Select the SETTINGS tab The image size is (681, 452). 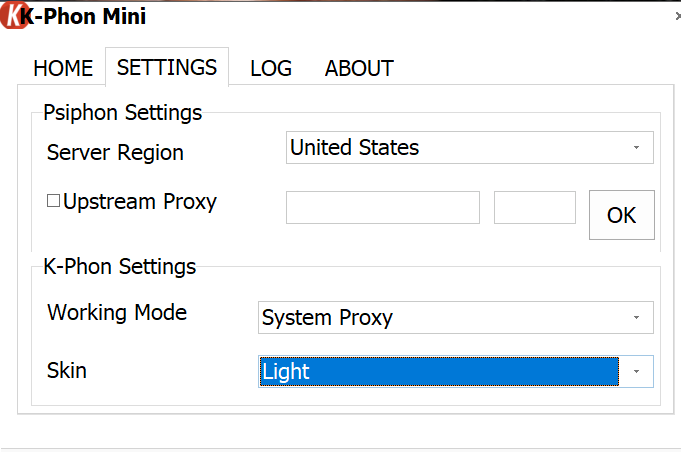[x=167, y=68]
